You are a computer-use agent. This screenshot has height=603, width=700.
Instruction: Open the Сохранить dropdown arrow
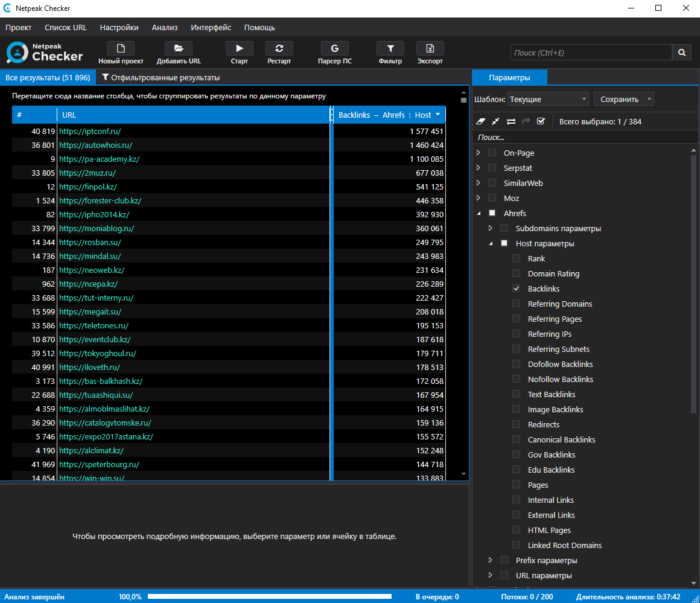pyautogui.click(x=649, y=99)
